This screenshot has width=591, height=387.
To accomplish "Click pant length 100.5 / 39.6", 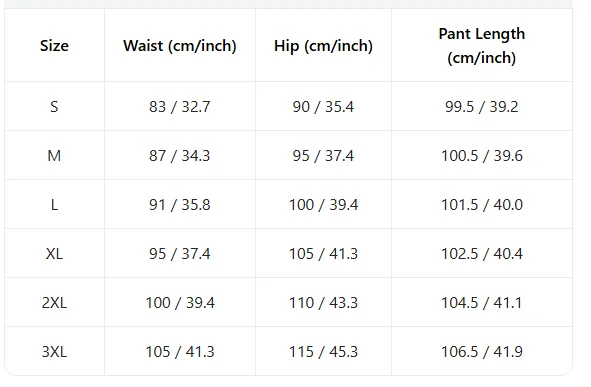I will point(482,156).
